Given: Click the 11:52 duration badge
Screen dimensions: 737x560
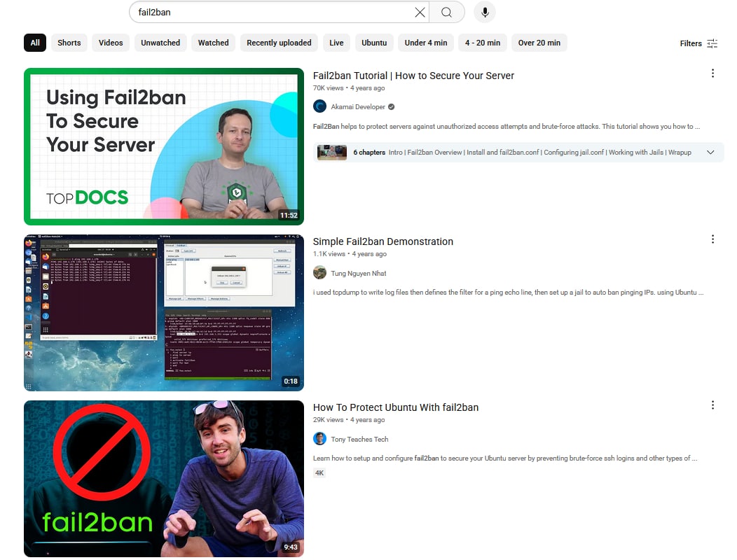Looking at the screenshot, I should [289, 215].
